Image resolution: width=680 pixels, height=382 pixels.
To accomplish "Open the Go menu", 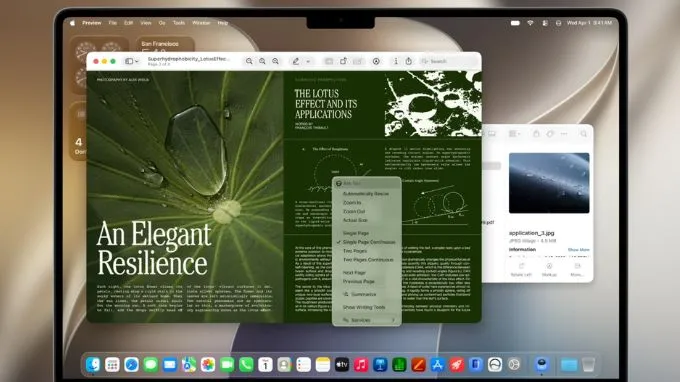I will [162, 23].
